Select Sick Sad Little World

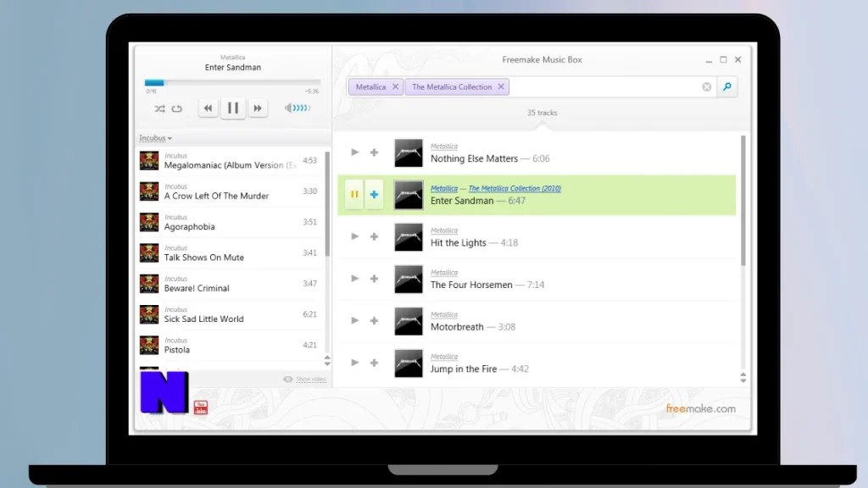pos(230,314)
